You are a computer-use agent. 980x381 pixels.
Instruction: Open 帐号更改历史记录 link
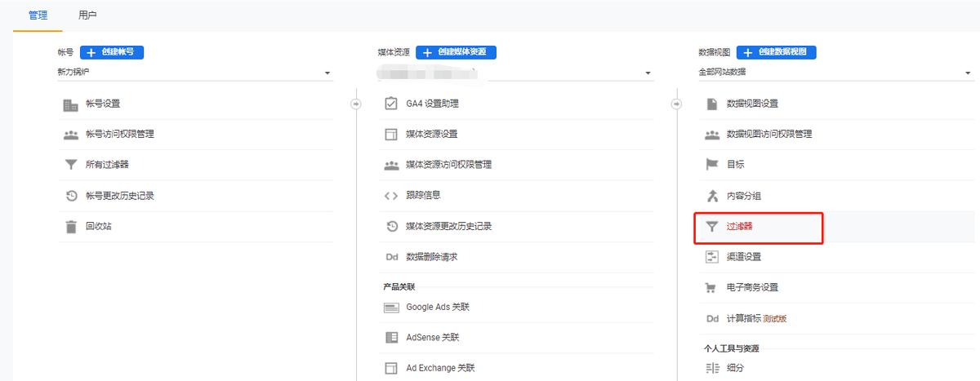click(119, 196)
